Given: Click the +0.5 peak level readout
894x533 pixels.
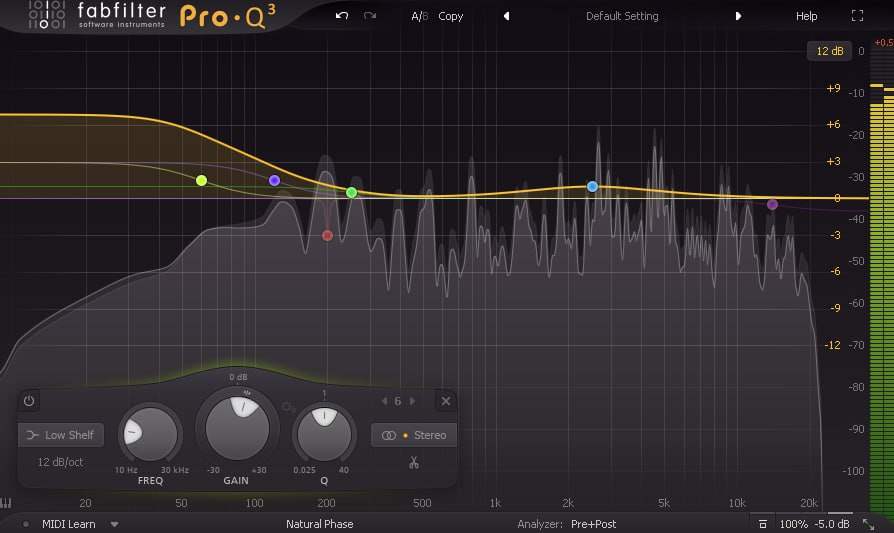Looking at the screenshot, I should [884, 43].
